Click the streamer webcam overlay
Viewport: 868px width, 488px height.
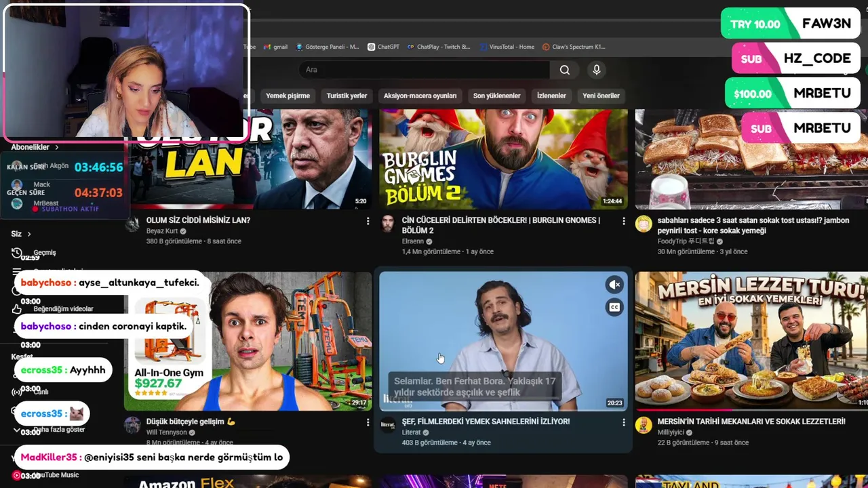(x=126, y=72)
